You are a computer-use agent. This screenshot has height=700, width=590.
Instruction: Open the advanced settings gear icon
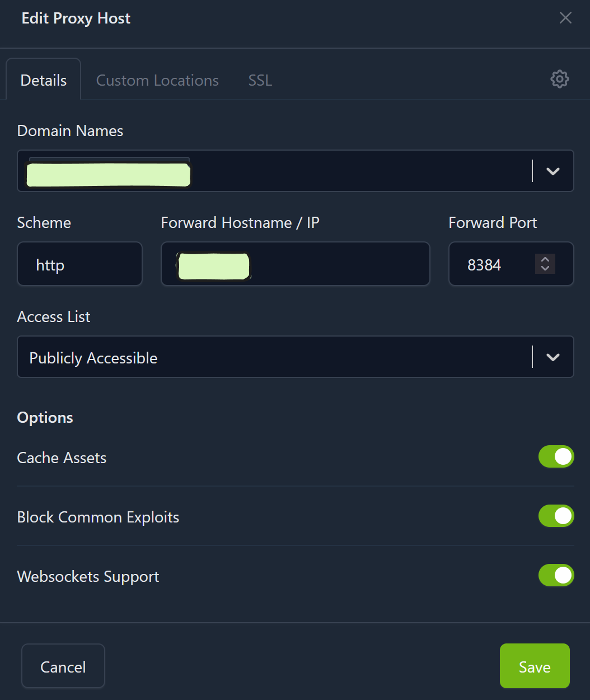pos(559,80)
